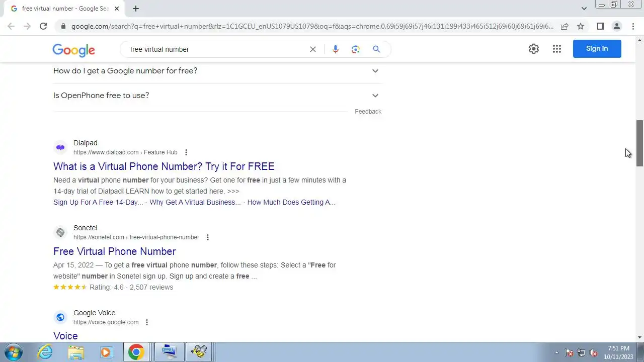
Task: Expand 'How do I get a Google number for free?'
Action: [x=217, y=71]
